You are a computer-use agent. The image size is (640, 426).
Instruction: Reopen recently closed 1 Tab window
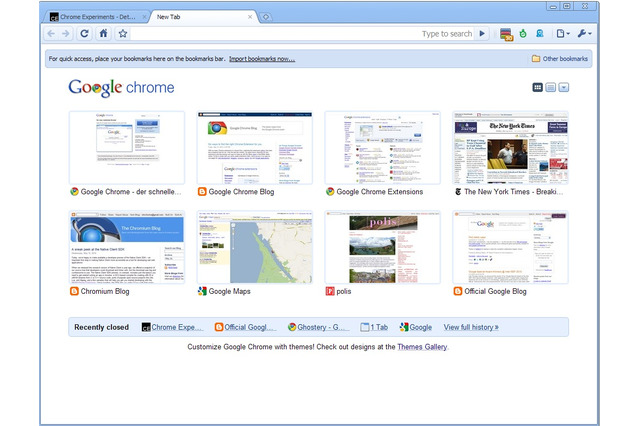point(374,327)
